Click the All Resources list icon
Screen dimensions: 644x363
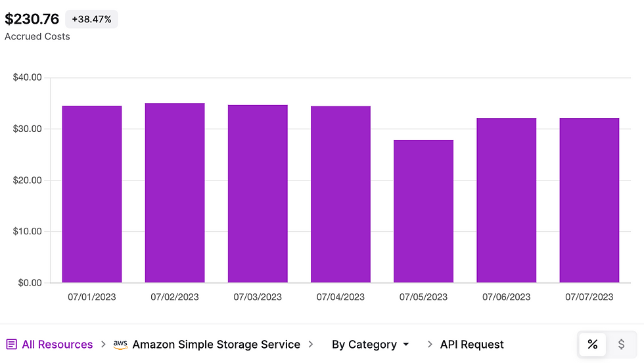tap(12, 344)
